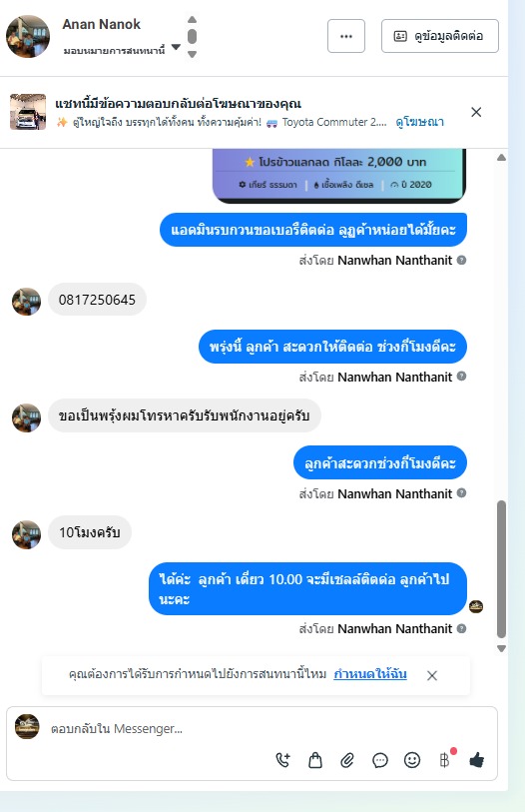The height and width of the screenshot is (812, 525).
Task: Click the กำหนดให้ฉัน assign to me link
Action: tap(370, 674)
